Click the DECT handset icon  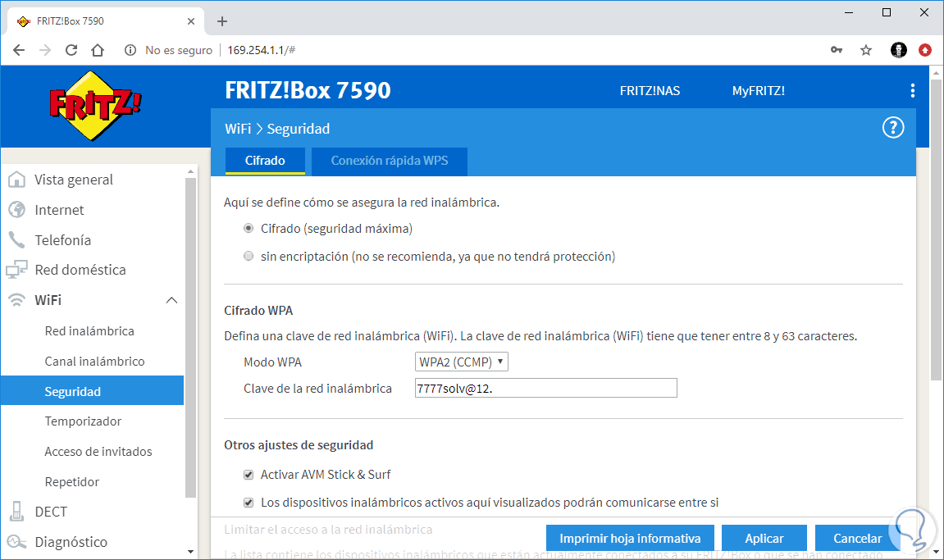tap(17, 512)
